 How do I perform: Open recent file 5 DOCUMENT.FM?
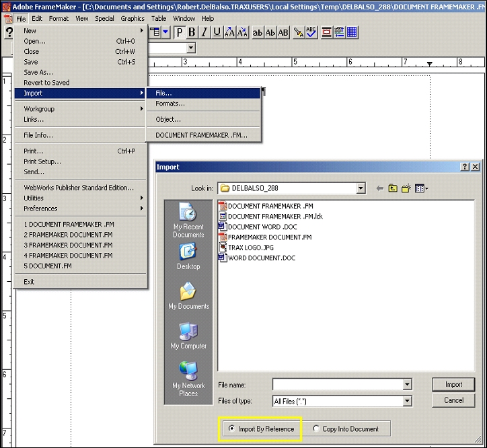point(81,266)
